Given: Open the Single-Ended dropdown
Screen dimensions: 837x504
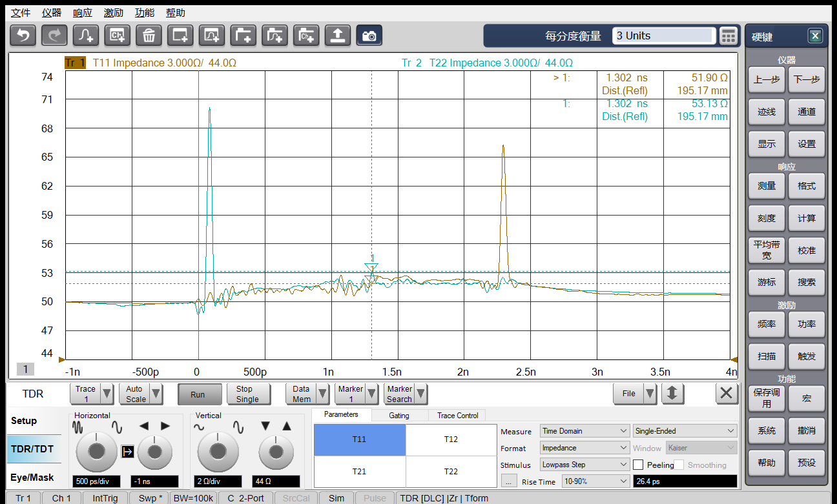Looking at the screenshot, I should tap(685, 431).
